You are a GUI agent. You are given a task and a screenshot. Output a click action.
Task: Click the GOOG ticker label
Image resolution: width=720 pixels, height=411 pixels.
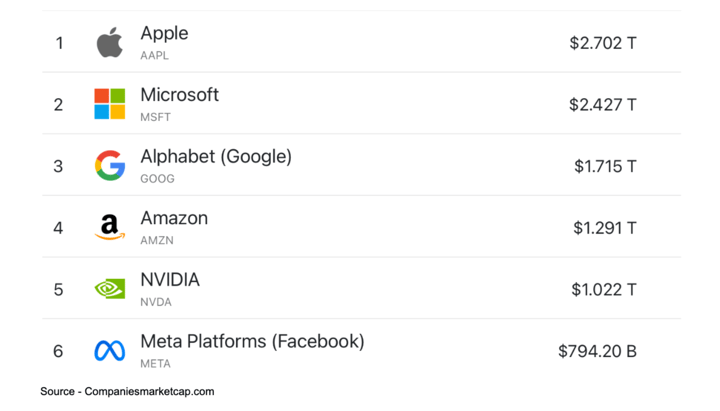click(157, 179)
